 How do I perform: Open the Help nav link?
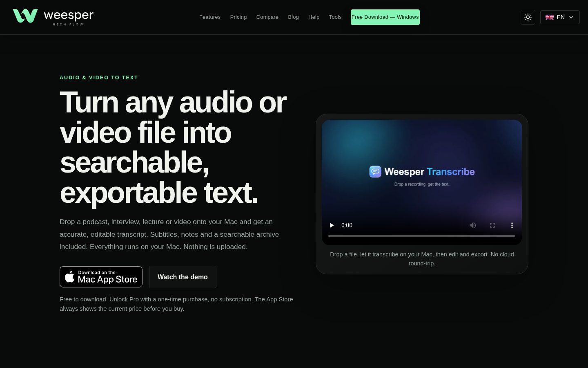(314, 17)
